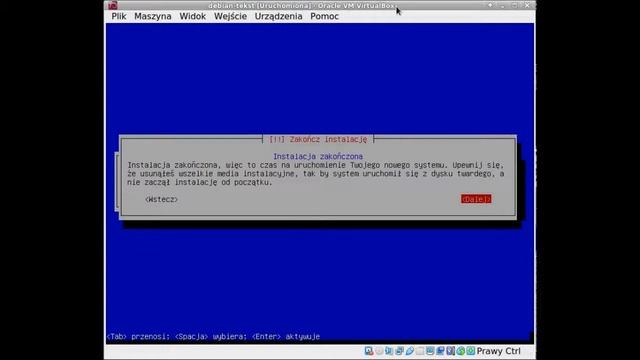Click the hard disk activity status icon
The image size is (640, 360).
(369, 351)
